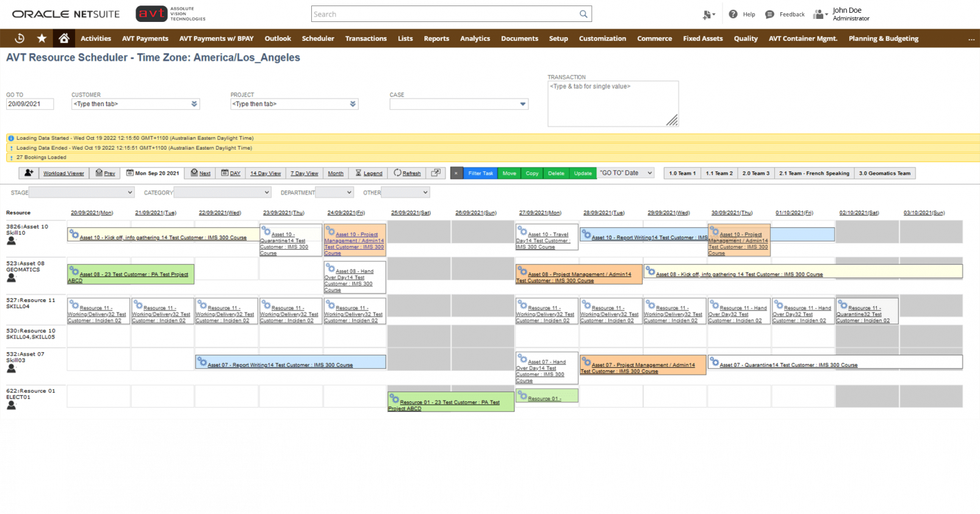Click the person icon under Asset 08 GEOMATICS
980x514 pixels.
[x=11, y=278]
